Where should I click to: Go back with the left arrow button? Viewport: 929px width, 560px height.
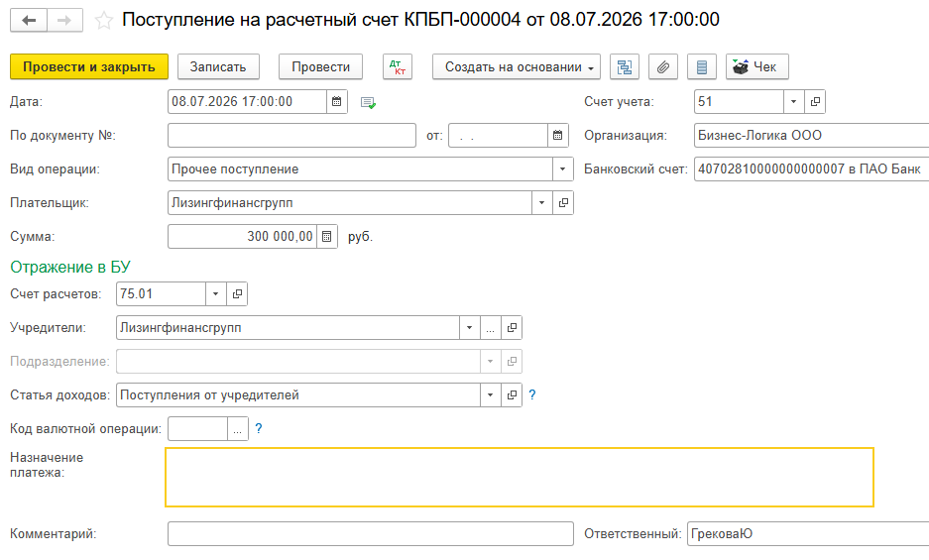tap(29, 20)
